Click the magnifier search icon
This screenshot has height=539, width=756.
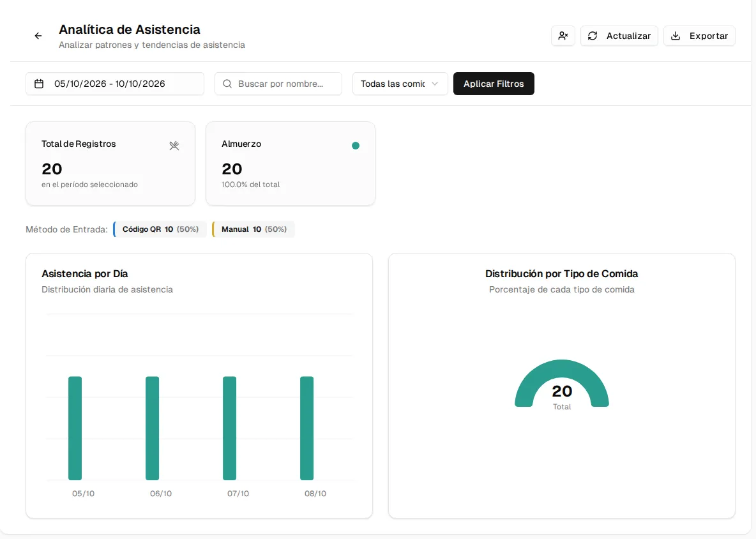point(227,84)
